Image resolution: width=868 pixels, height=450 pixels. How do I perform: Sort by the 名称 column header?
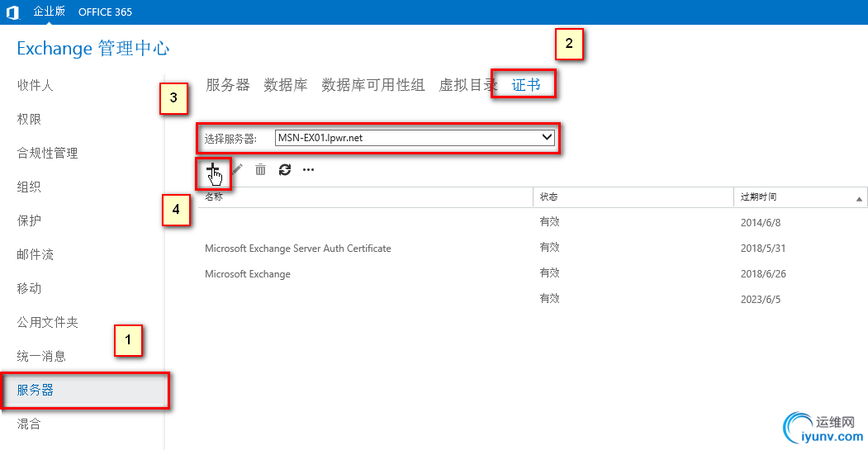pos(365,197)
